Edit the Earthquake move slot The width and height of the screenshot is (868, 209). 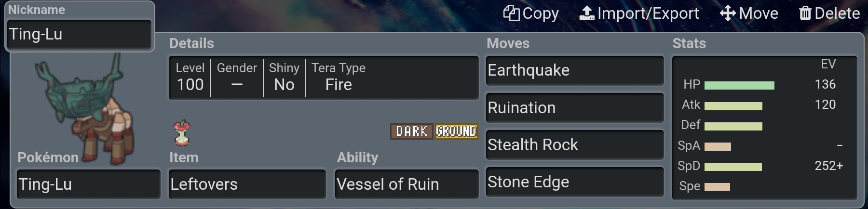point(574,70)
